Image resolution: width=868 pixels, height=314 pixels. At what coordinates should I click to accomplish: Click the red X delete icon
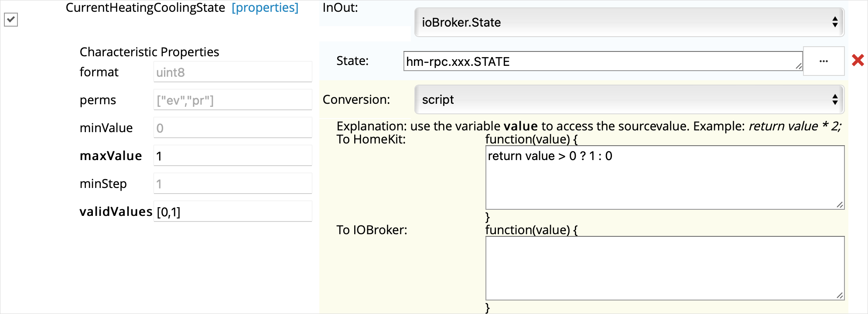(x=858, y=60)
